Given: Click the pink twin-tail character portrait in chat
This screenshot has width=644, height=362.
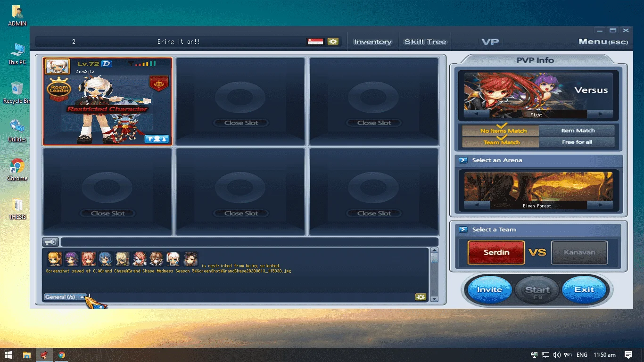Looking at the screenshot, I should pyautogui.click(x=89, y=259).
